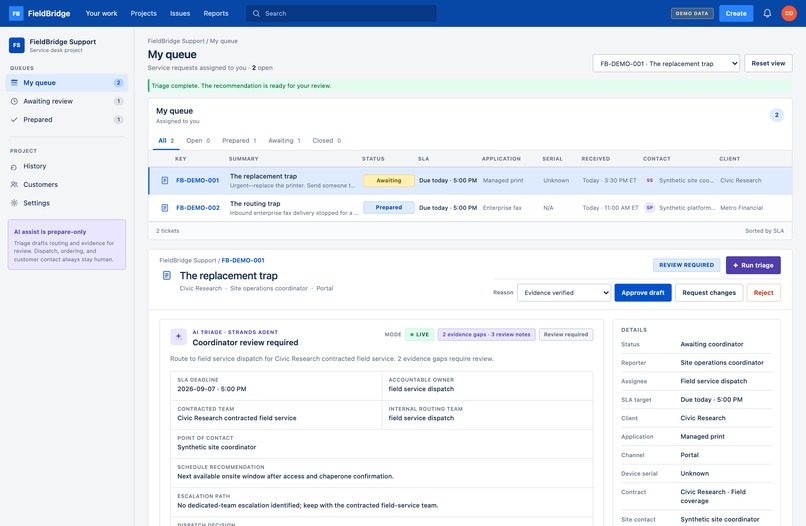Click the Prepared status badge in table
This screenshot has height=526, width=806.
[389, 208]
